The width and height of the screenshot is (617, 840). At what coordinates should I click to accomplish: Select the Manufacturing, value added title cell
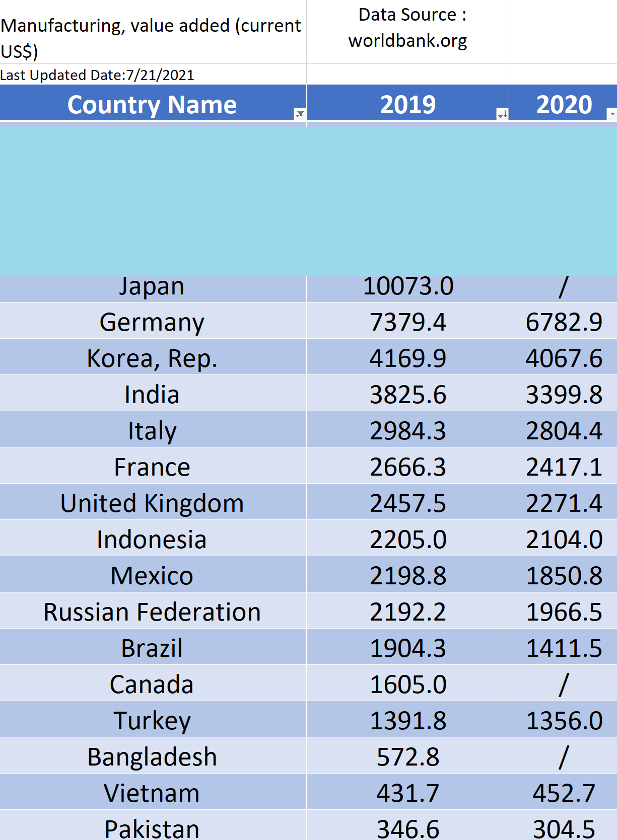153,32
